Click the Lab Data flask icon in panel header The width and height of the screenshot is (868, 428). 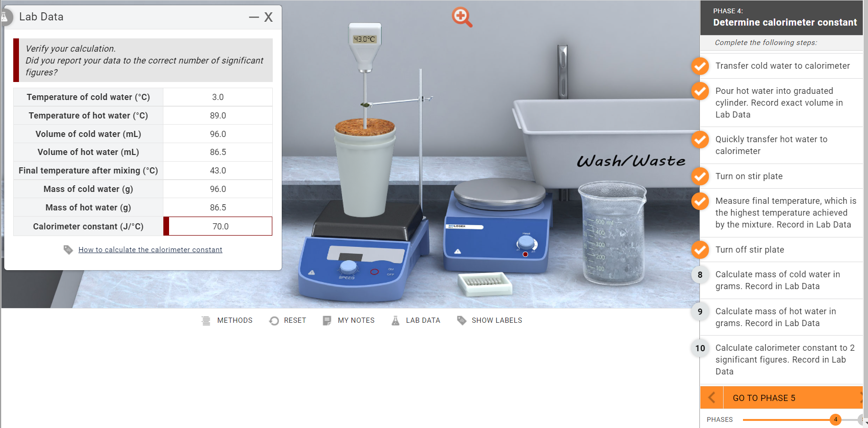(x=5, y=17)
